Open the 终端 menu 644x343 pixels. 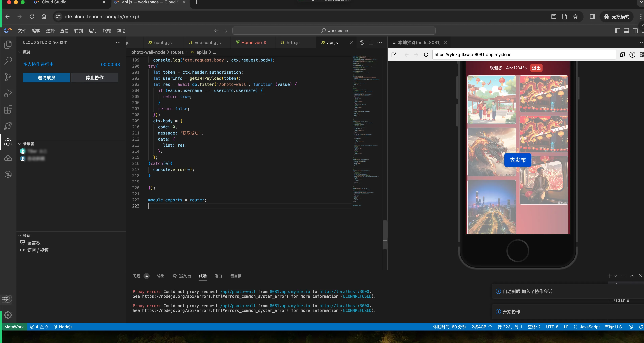point(107,31)
